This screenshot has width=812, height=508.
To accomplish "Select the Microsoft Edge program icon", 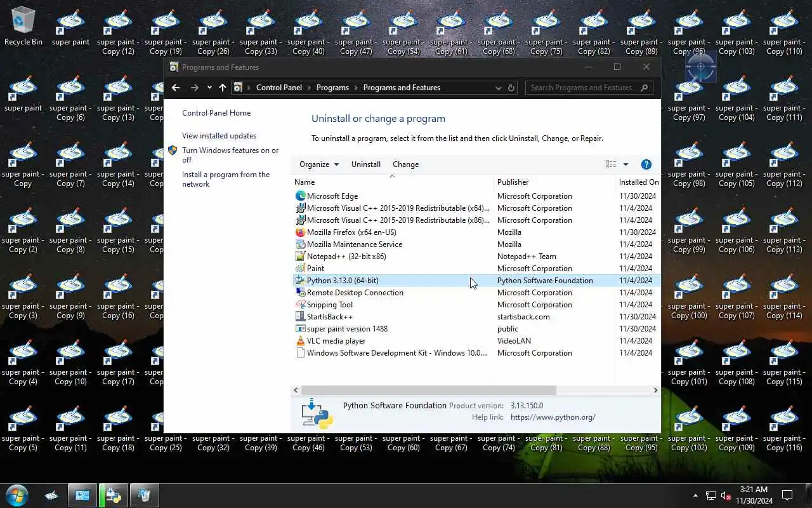I will click(301, 196).
